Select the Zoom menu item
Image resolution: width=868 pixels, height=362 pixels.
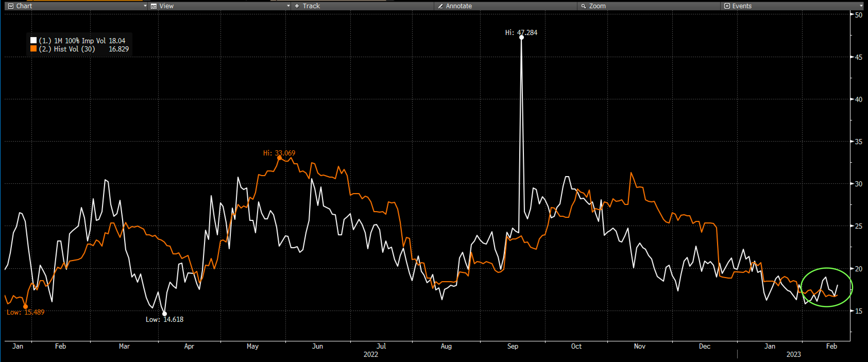(597, 6)
